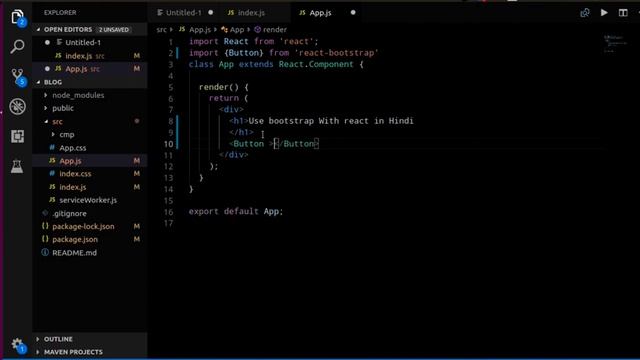Image resolution: width=640 pixels, height=360 pixels.
Task: Click line number 16 in gutter
Action: [169, 212]
